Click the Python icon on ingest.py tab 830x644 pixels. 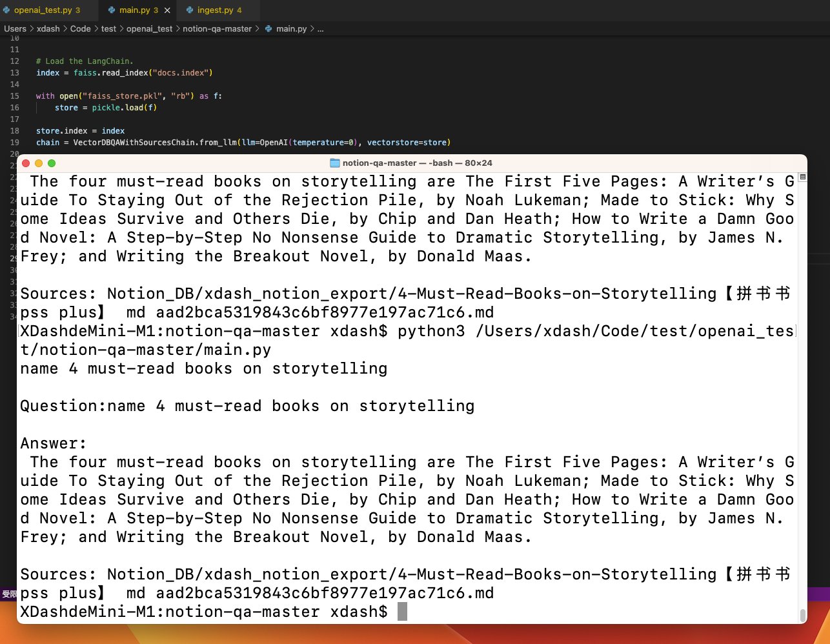coord(190,10)
